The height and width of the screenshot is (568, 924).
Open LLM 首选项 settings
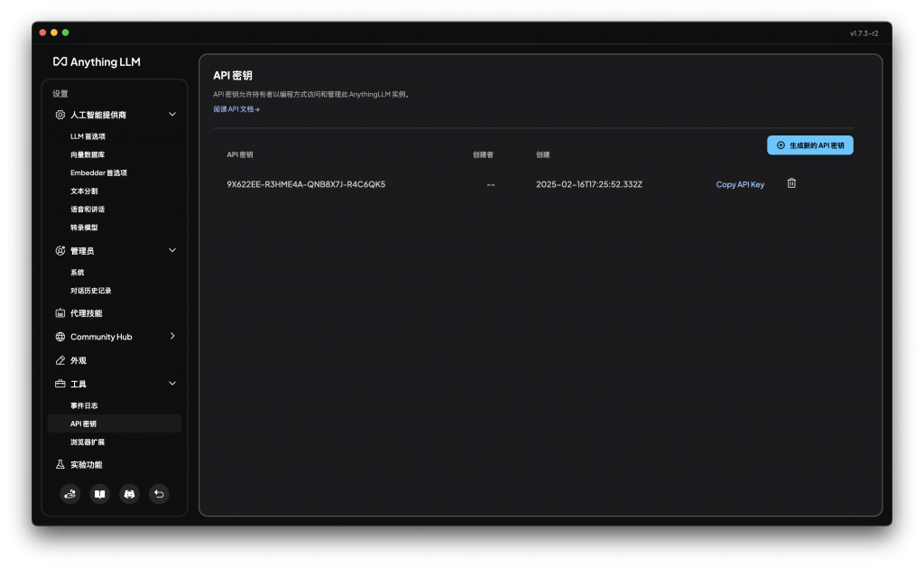coord(88,136)
